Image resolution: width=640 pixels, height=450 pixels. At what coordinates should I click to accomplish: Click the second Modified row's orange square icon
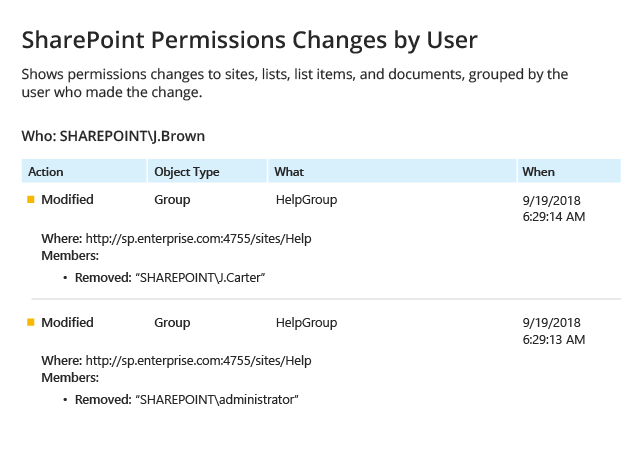click(31, 322)
